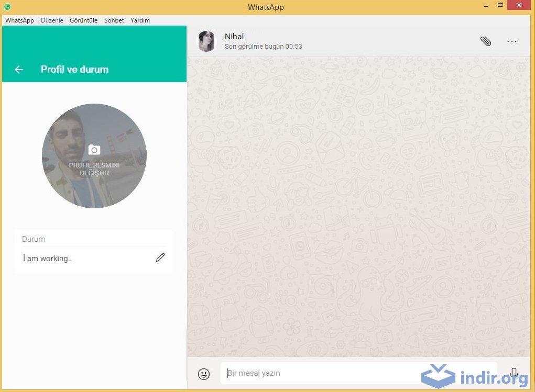Click the WhatsApp logo in title bar

point(7,6)
